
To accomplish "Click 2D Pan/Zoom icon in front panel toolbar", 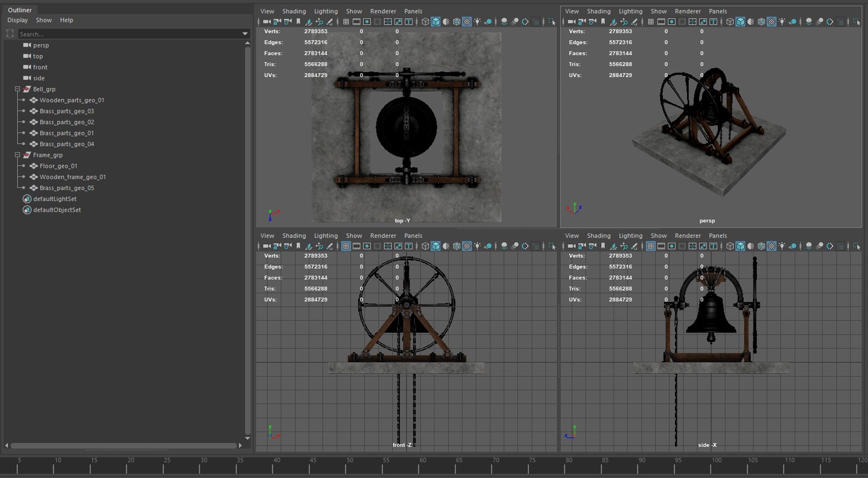I will pos(319,246).
